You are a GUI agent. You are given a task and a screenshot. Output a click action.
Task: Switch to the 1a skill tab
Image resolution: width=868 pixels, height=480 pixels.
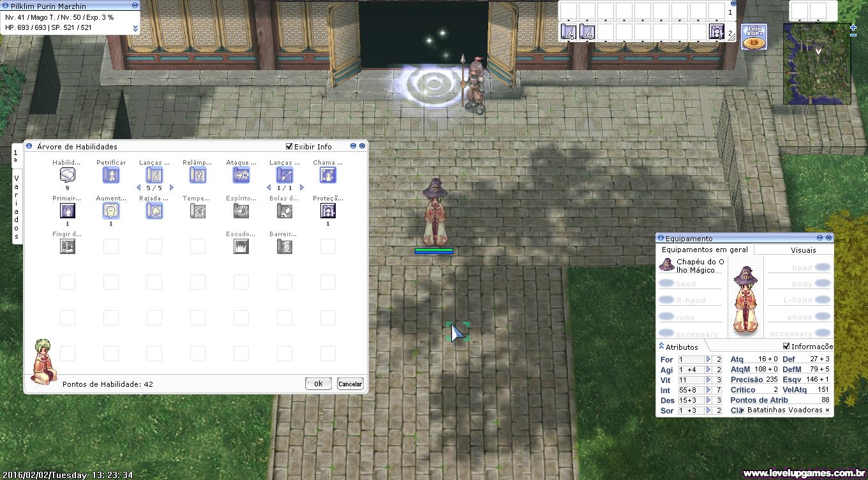click(x=16, y=156)
